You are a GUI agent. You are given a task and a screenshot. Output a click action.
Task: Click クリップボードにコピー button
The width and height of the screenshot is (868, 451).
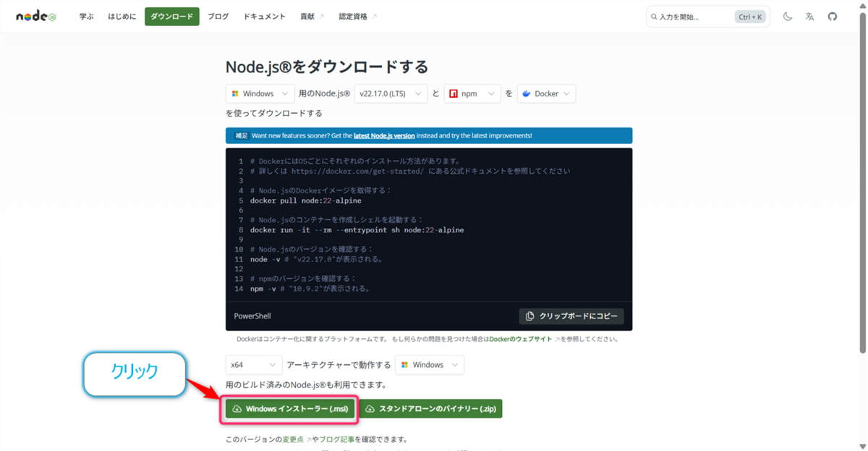[571, 316]
